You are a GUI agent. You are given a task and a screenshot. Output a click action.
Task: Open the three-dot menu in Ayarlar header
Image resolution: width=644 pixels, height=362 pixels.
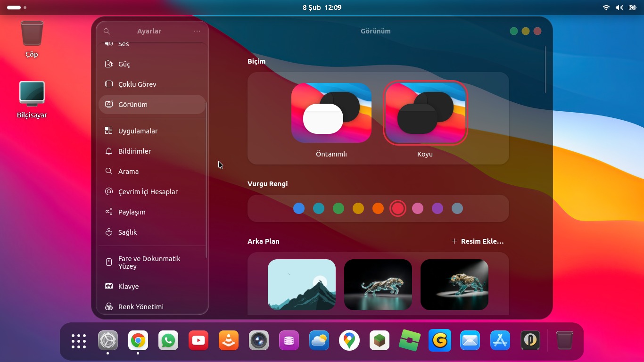pos(197,31)
